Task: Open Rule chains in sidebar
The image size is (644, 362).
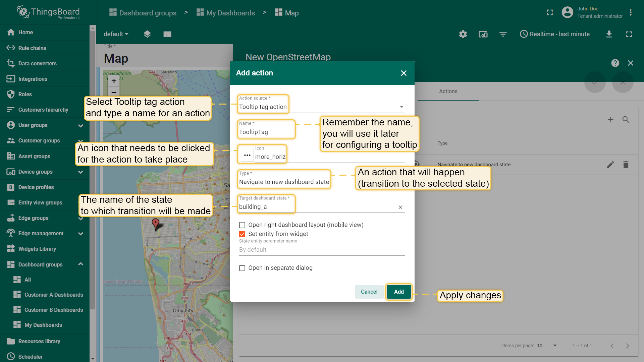Action: click(x=45, y=48)
